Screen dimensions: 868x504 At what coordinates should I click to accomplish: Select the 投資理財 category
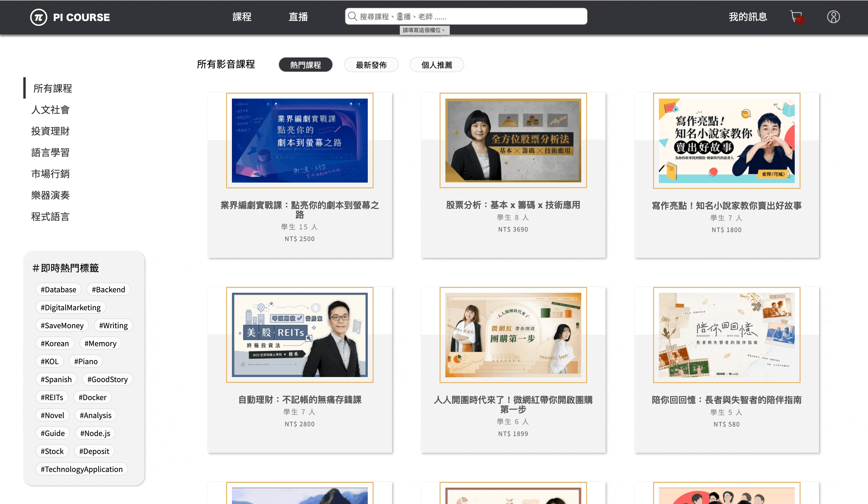click(x=50, y=131)
